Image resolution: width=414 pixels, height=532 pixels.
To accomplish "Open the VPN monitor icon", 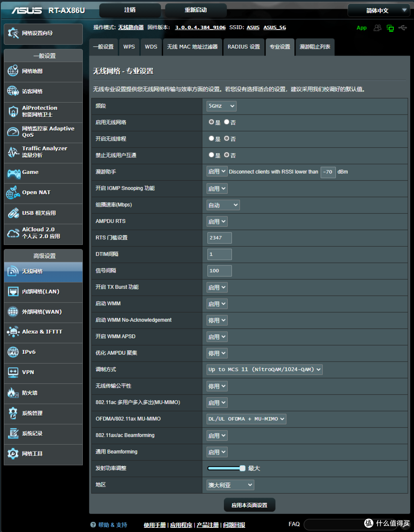I will point(13,372).
